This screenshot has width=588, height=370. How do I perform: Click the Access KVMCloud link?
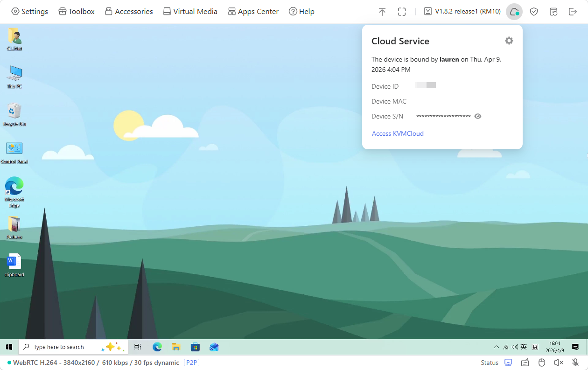pyautogui.click(x=398, y=133)
